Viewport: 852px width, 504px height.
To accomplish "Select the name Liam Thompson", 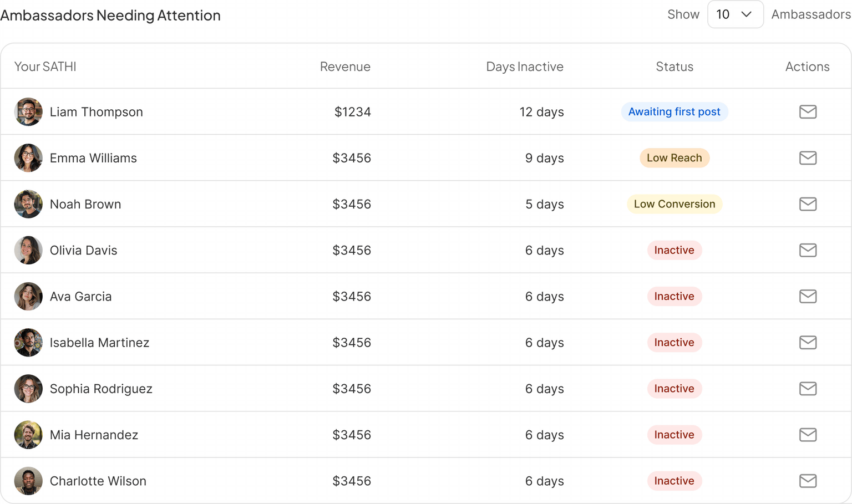I will pos(97,112).
